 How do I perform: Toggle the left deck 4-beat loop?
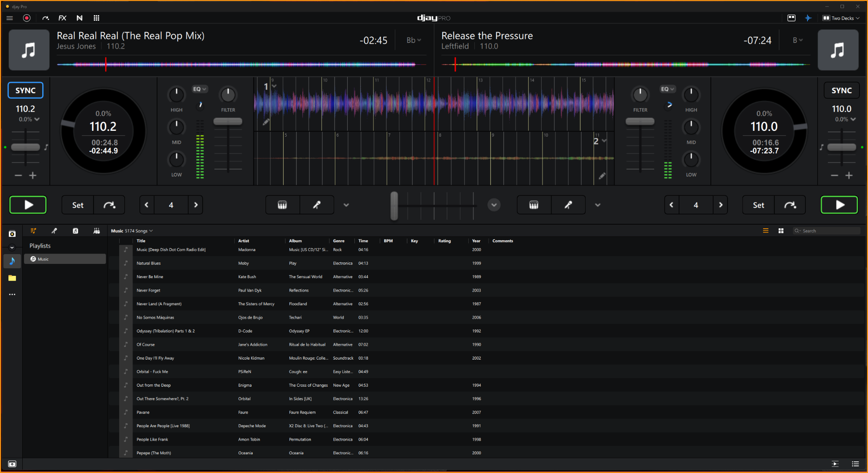point(171,205)
